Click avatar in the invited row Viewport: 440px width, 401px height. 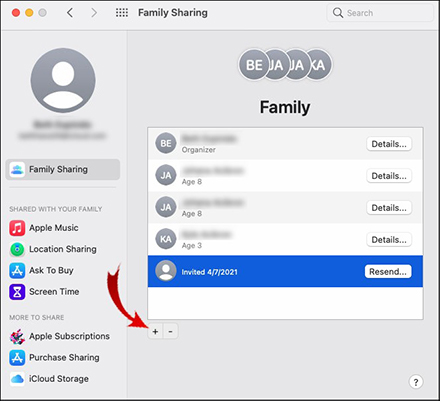pyautogui.click(x=166, y=271)
